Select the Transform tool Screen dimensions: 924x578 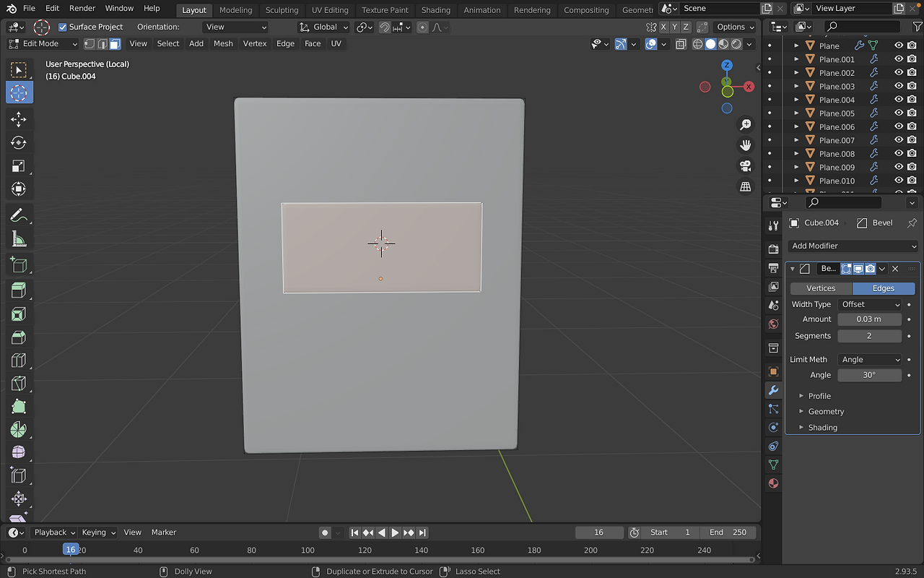[19, 189]
